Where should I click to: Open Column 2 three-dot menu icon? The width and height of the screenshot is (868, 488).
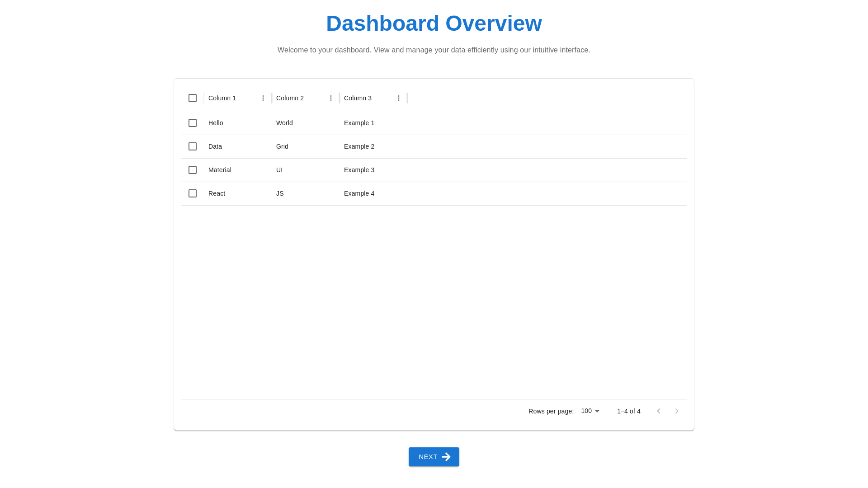click(x=331, y=98)
